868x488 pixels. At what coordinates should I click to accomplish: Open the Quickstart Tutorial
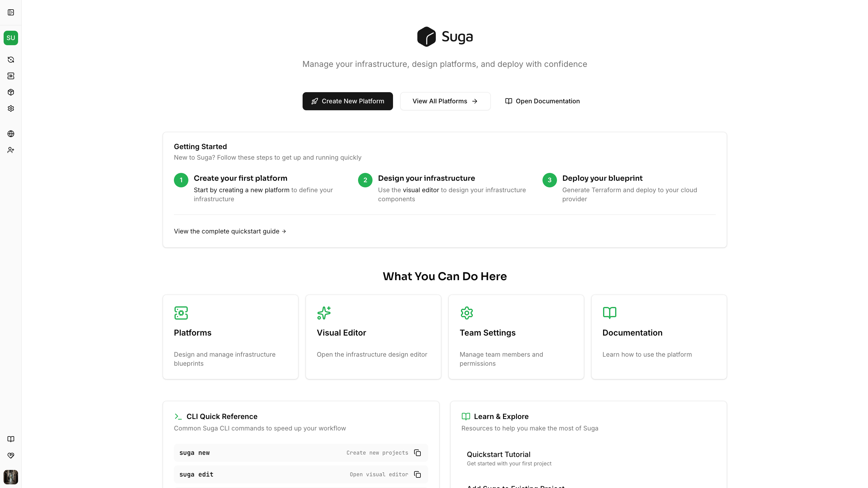pyautogui.click(x=499, y=454)
